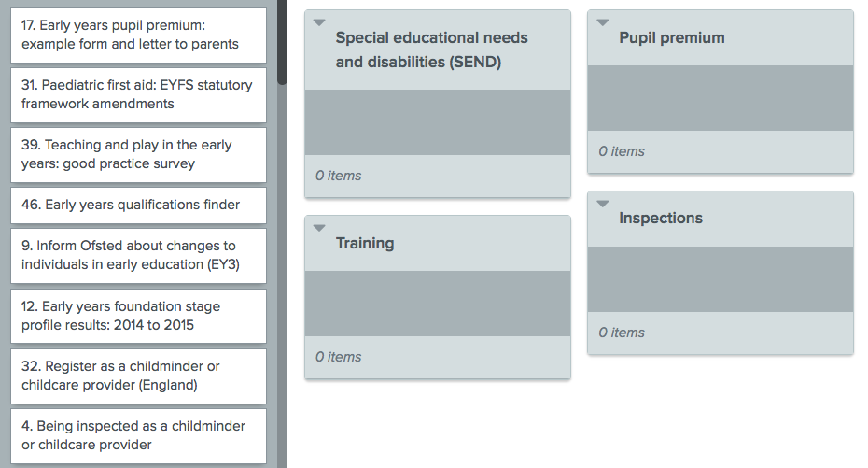The width and height of the screenshot is (868, 468).
Task: Collapse the Pupil premium category
Action: click(603, 22)
